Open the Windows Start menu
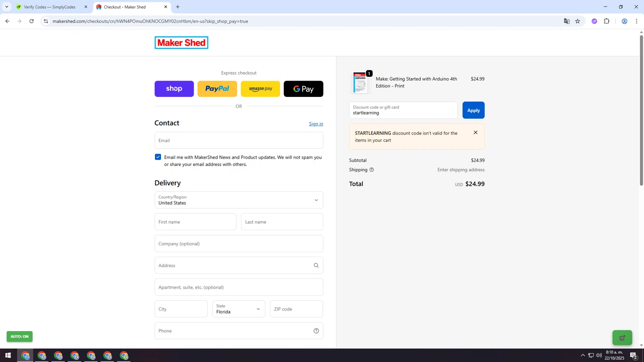This screenshot has height=362, width=644. click(8, 356)
